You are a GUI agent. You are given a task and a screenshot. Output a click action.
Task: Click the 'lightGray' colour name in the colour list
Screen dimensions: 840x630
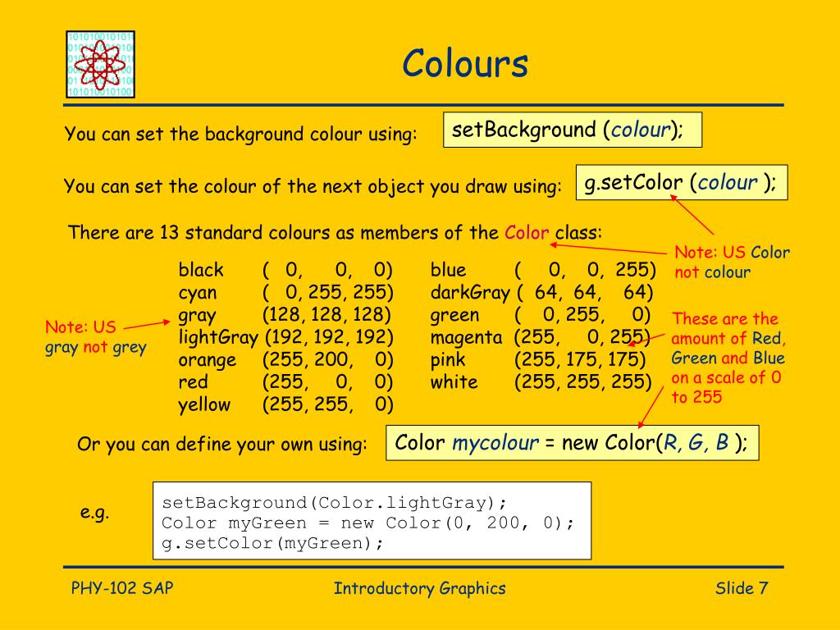(218, 337)
